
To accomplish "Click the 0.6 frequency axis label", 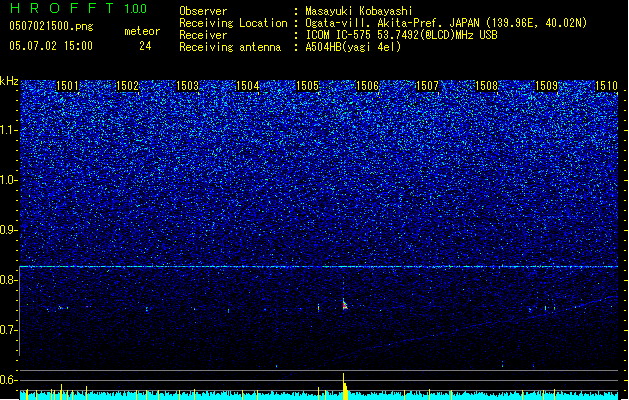I will [9, 380].
